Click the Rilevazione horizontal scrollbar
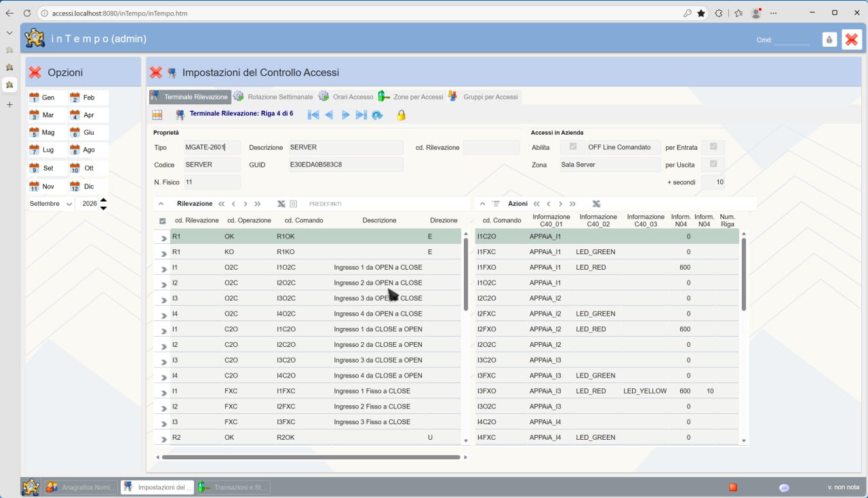This screenshot has width=868, height=498. (311, 457)
